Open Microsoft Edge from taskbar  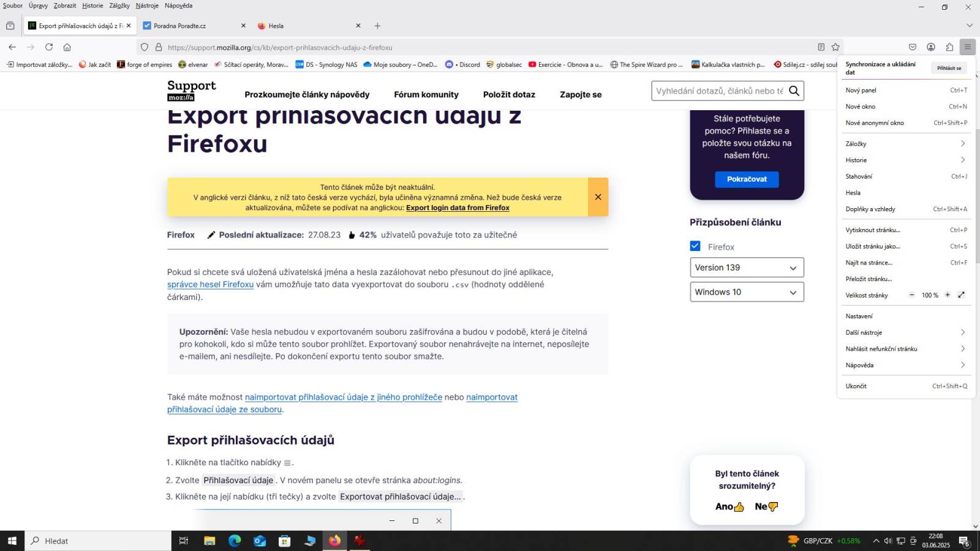coord(235,541)
